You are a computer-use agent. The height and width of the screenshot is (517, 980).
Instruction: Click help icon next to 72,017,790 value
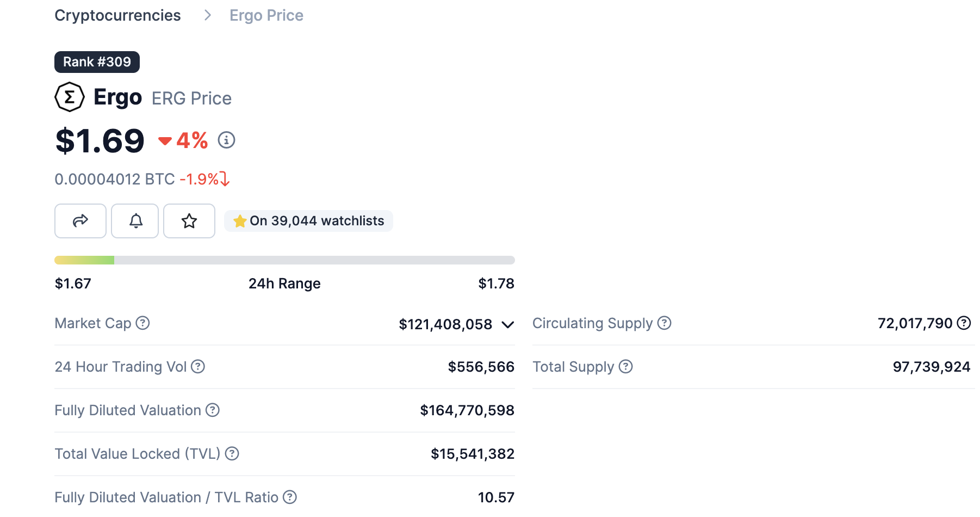964,323
